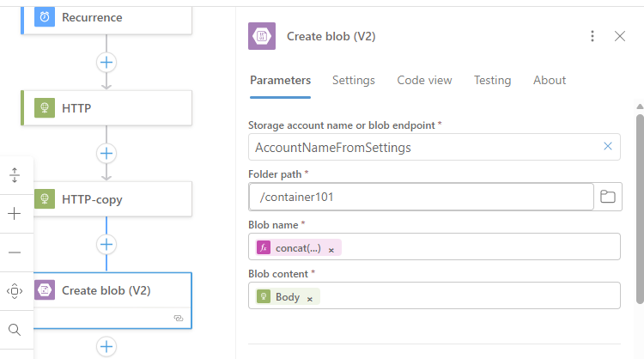The width and height of the screenshot is (644, 359).
Task: Click the HTTP-copy action icon
Action: coord(45,199)
